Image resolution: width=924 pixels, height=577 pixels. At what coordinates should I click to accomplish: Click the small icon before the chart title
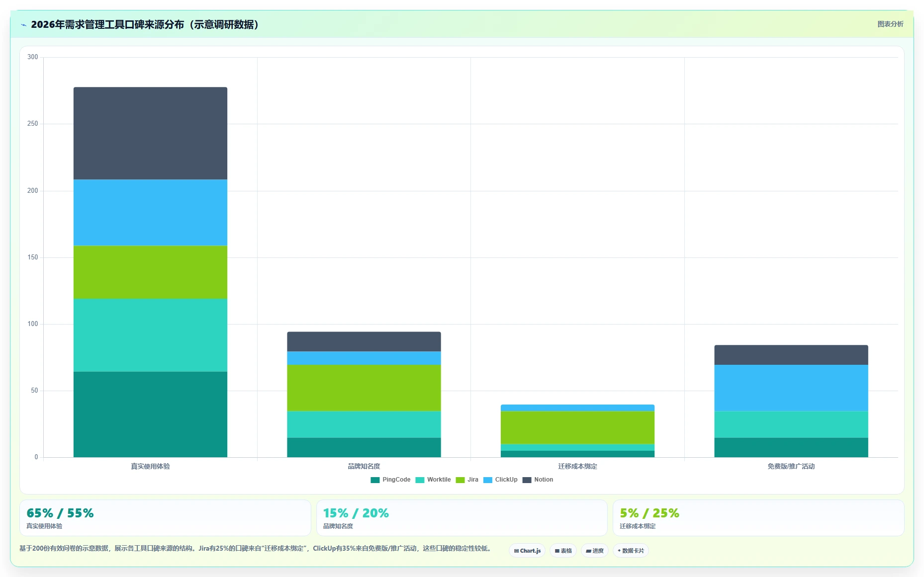(x=23, y=25)
